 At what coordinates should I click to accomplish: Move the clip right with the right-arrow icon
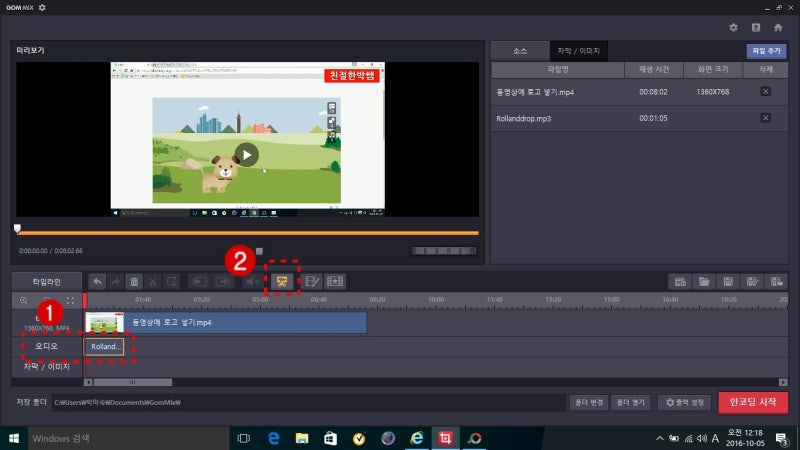[223, 282]
